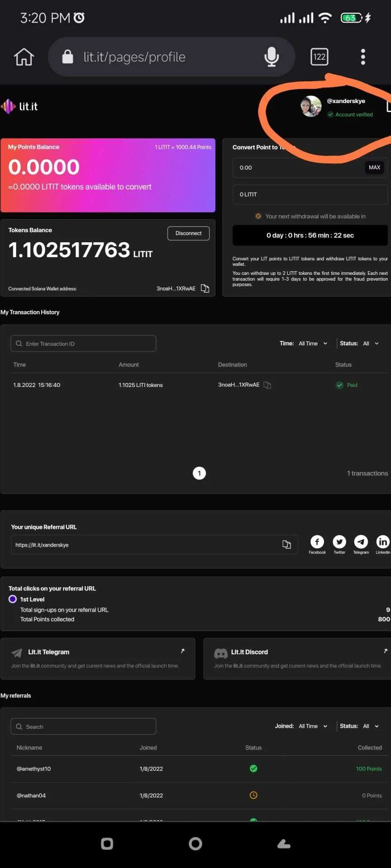Click the Nickname column header
This screenshot has width=391, height=868.
(x=29, y=748)
